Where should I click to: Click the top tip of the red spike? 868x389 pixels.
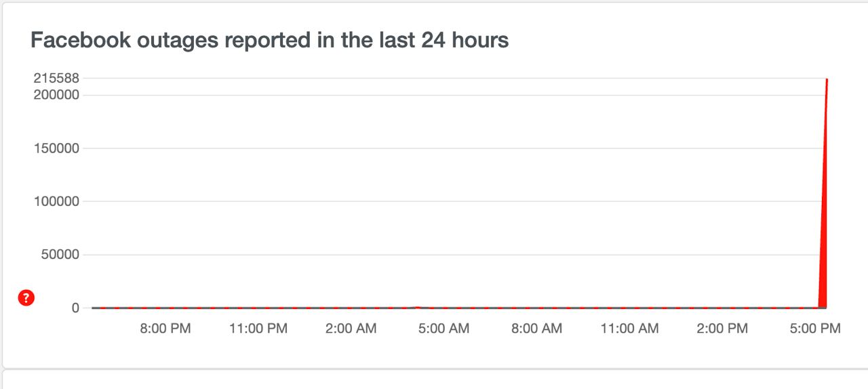827,79
